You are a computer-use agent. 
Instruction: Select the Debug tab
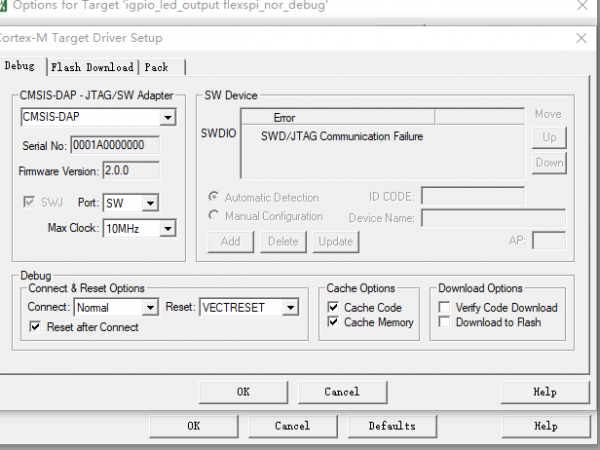coord(20,66)
